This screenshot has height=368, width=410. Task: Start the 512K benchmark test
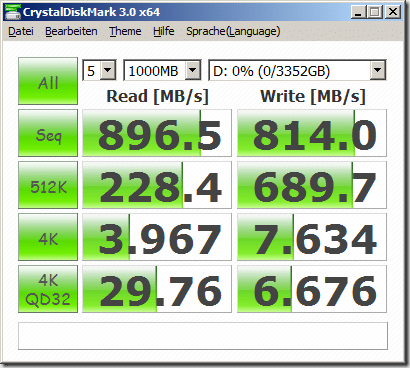coord(48,185)
